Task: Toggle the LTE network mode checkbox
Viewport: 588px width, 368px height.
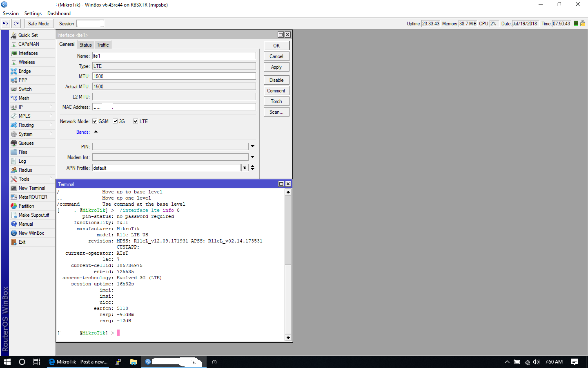Action: click(136, 121)
